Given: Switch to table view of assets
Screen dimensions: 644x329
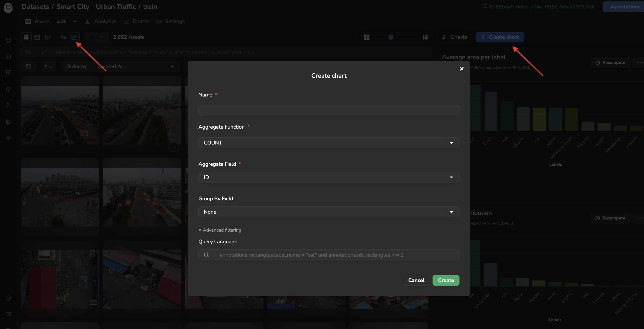Looking at the screenshot, I should point(37,37).
